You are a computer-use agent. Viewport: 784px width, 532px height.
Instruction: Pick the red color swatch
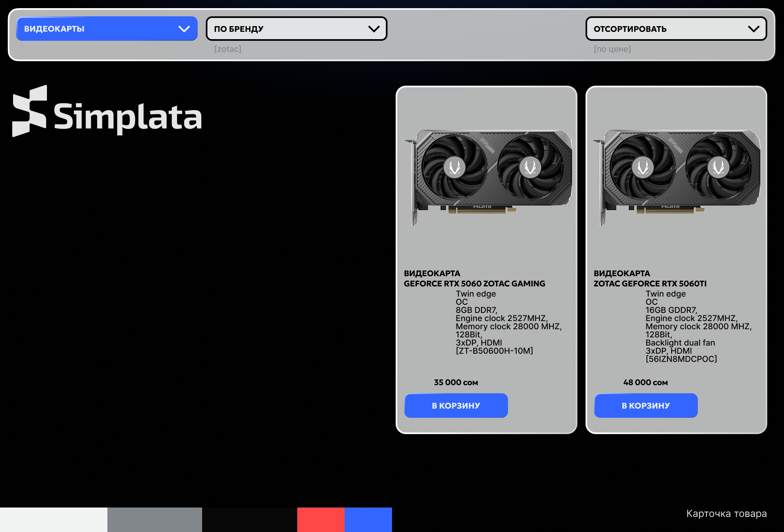click(321, 519)
